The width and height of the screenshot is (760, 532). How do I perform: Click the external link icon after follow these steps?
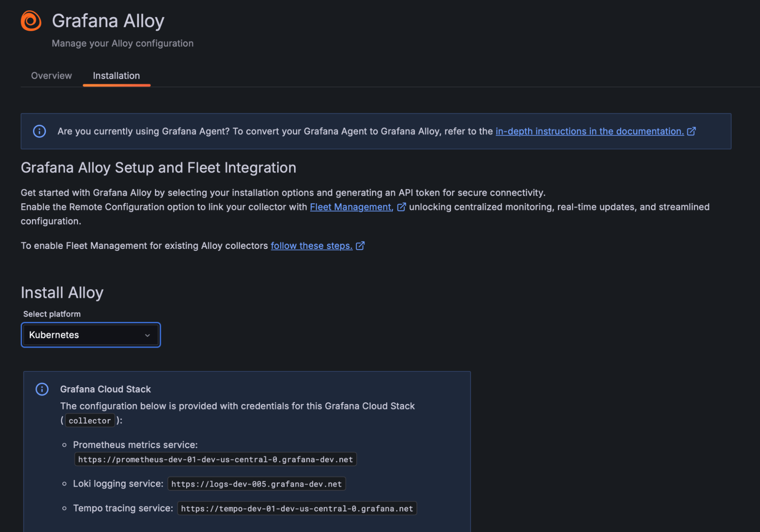(360, 245)
